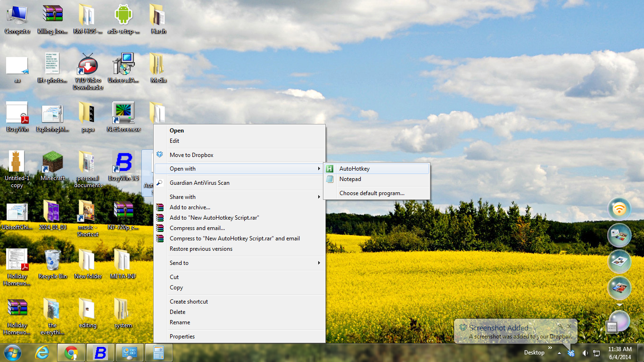Choose Edit in the context menu
Viewport: 644px width, 362px height.
coord(239,141)
